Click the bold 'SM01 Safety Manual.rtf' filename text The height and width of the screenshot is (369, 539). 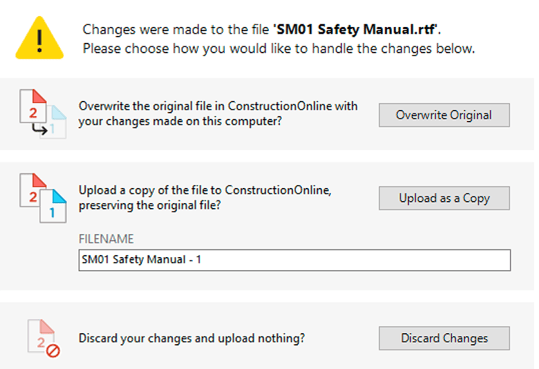[x=356, y=29]
